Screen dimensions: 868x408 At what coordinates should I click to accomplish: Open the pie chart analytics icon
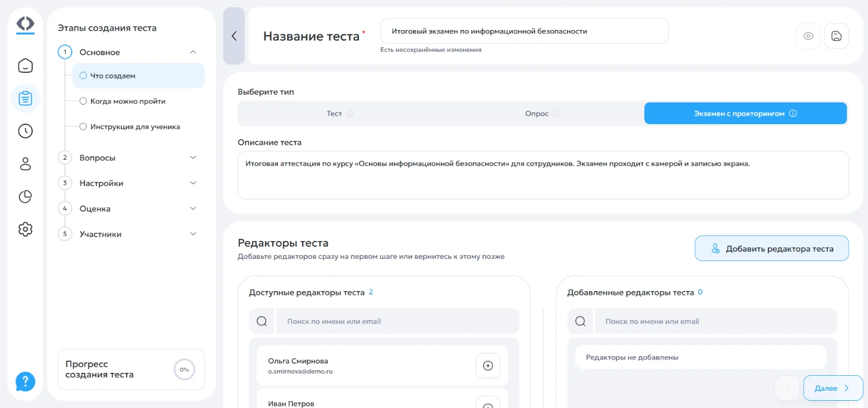click(26, 196)
